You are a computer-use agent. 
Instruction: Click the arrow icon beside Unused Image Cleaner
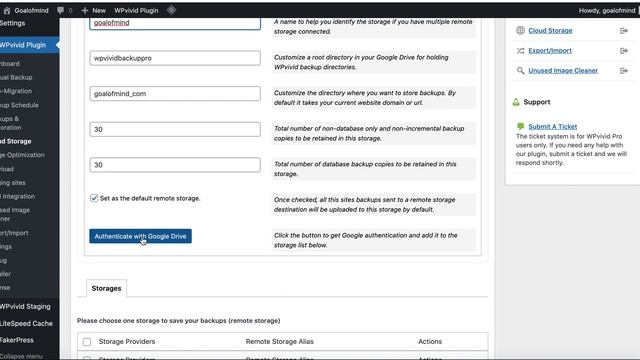coord(624,71)
